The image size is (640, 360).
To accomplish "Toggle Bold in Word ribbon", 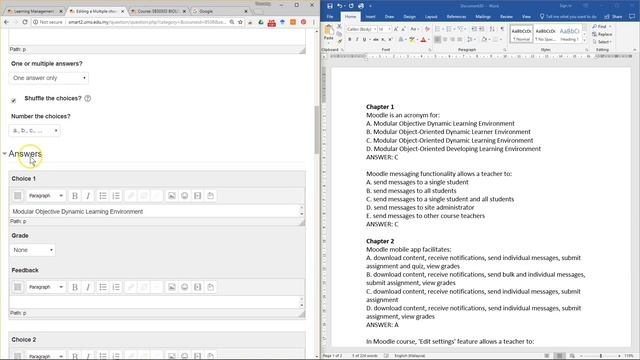I will click(349, 40).
